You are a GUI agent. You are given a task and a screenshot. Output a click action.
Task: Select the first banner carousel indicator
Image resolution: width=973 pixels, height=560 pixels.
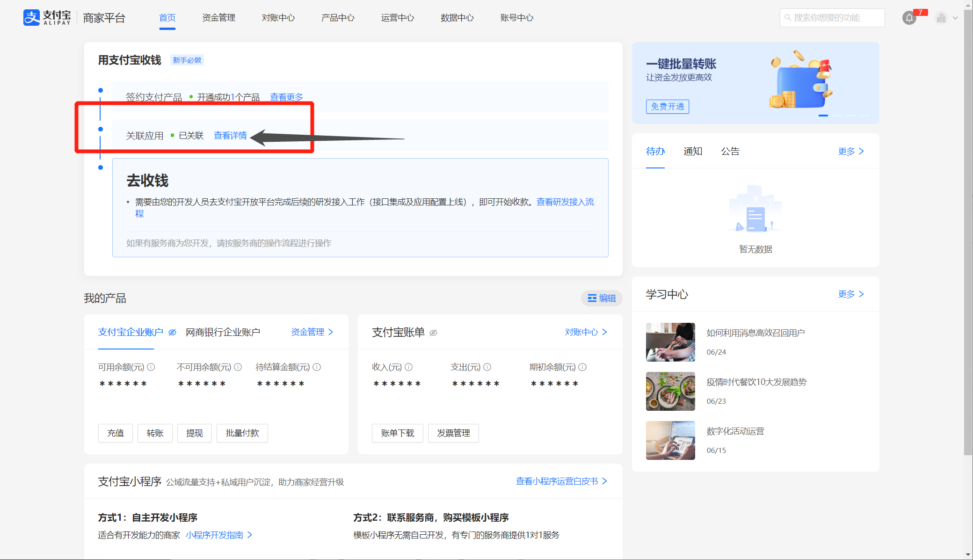pos(823,116)
